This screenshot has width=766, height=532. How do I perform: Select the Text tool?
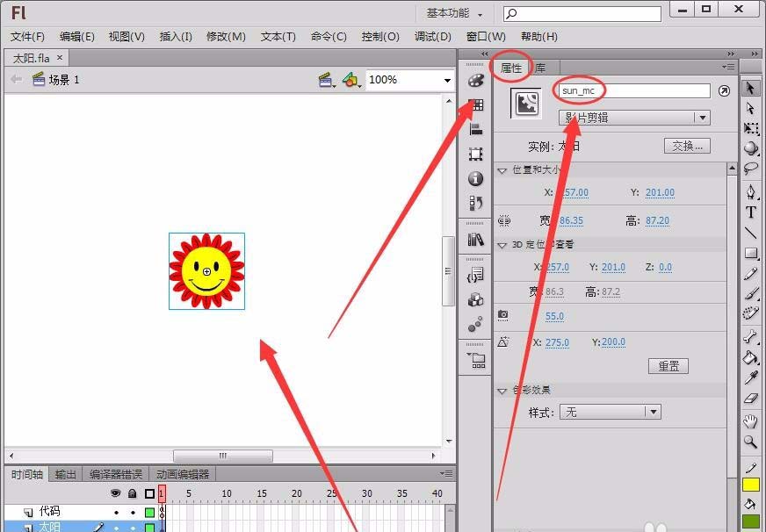click(x=750, y=212)
